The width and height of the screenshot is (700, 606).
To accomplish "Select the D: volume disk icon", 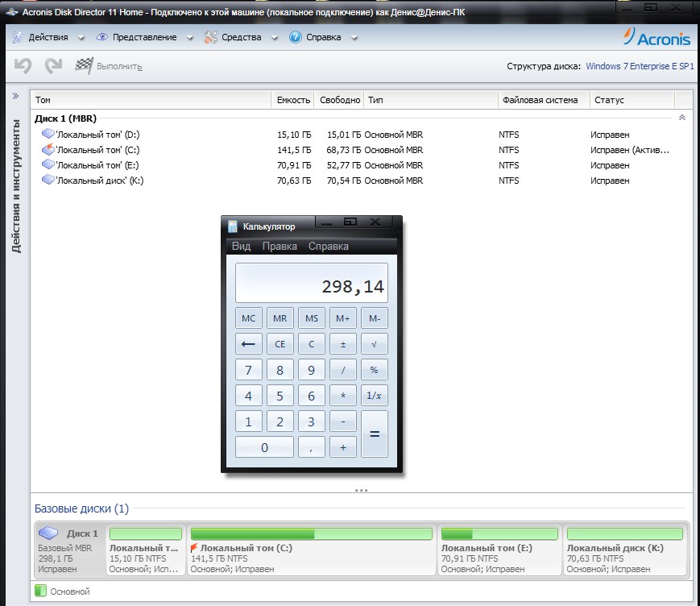I will tap(48, 134).
